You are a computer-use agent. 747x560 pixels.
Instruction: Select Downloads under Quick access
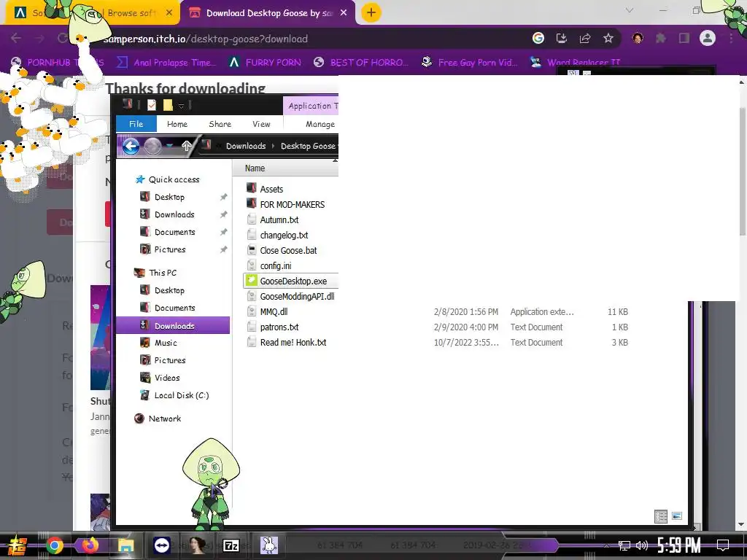tap(167, 214)
